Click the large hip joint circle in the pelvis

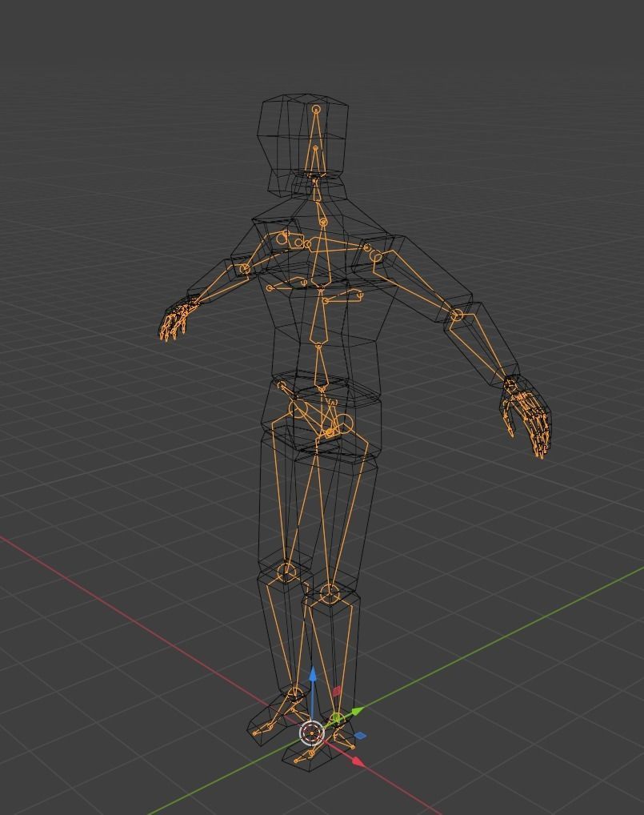(x=342, y=424)
